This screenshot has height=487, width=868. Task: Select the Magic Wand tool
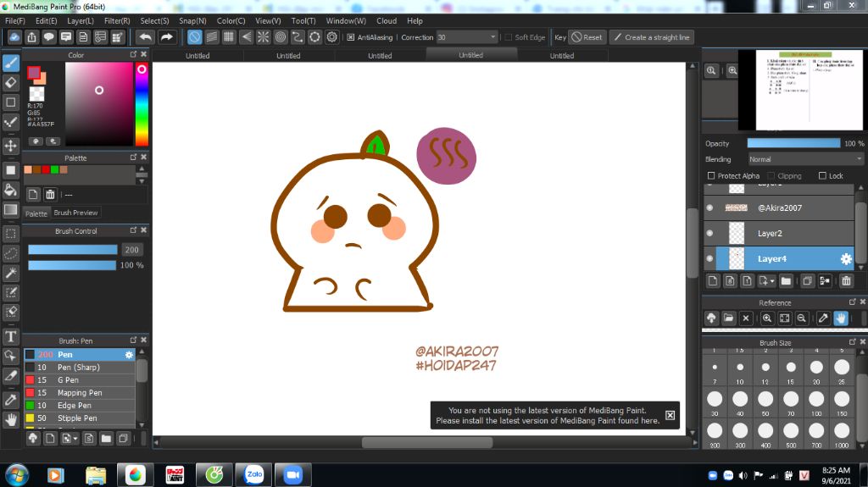coord(11,273)
